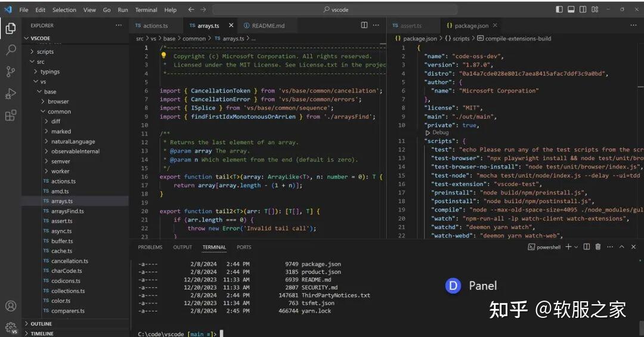Toggle bottom panel visibility
The image size is (644, 337).
[x=571, y=10]
